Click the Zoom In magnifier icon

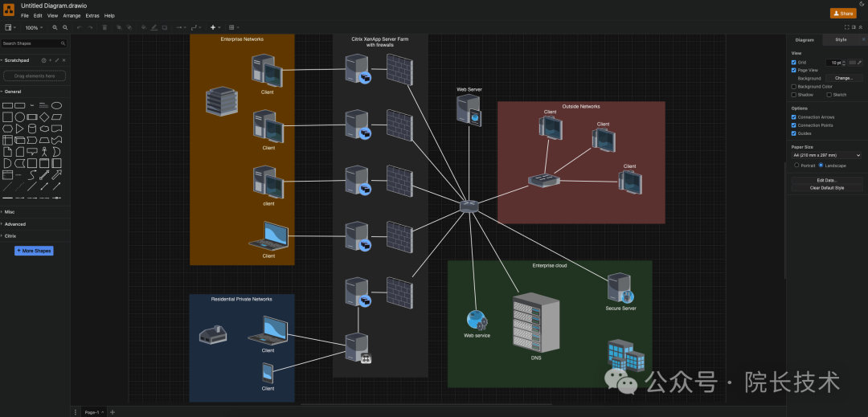pos(55,27)
